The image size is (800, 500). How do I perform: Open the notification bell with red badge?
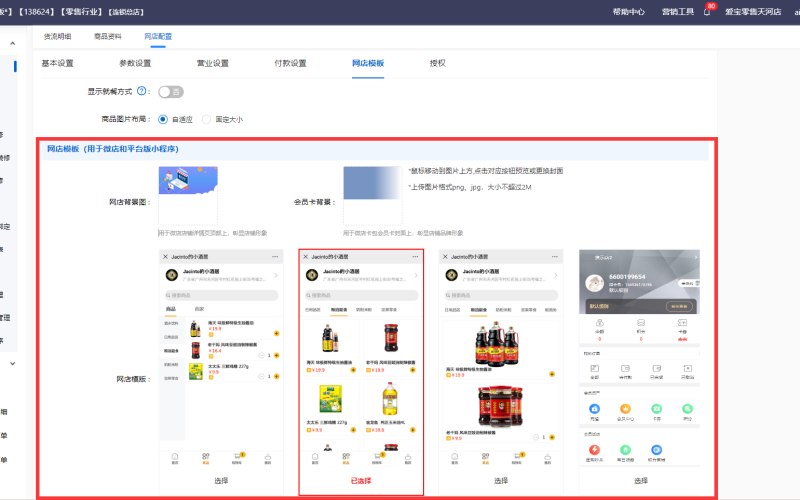click(707, 12)
